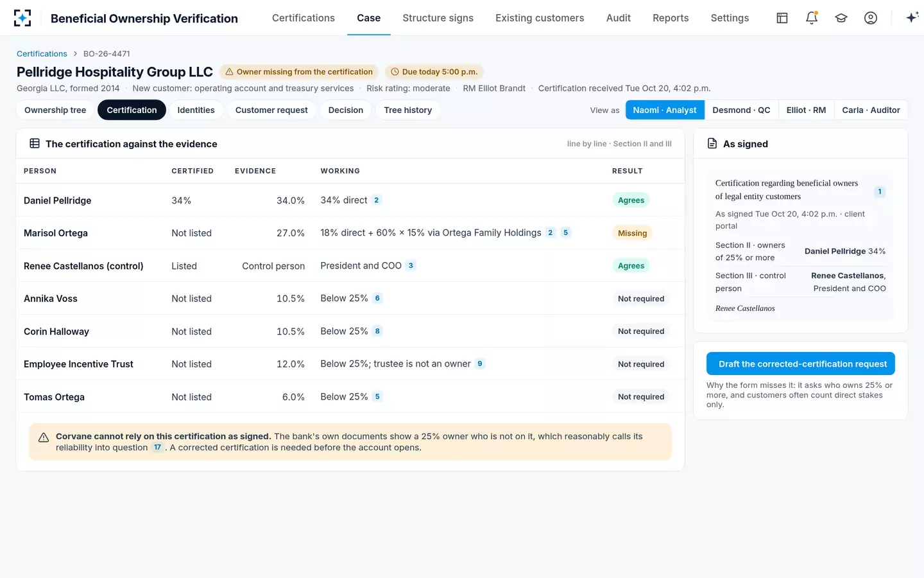Viewport: 924px width, 578px height.
Task: Open the graduation cap learning icon
Action: 841,18
